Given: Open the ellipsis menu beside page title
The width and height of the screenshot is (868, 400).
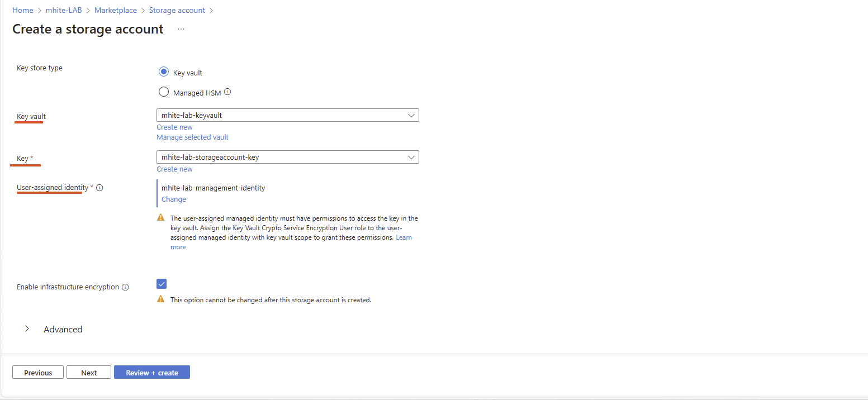Looking at the screenshot, I should click(181, 29).
